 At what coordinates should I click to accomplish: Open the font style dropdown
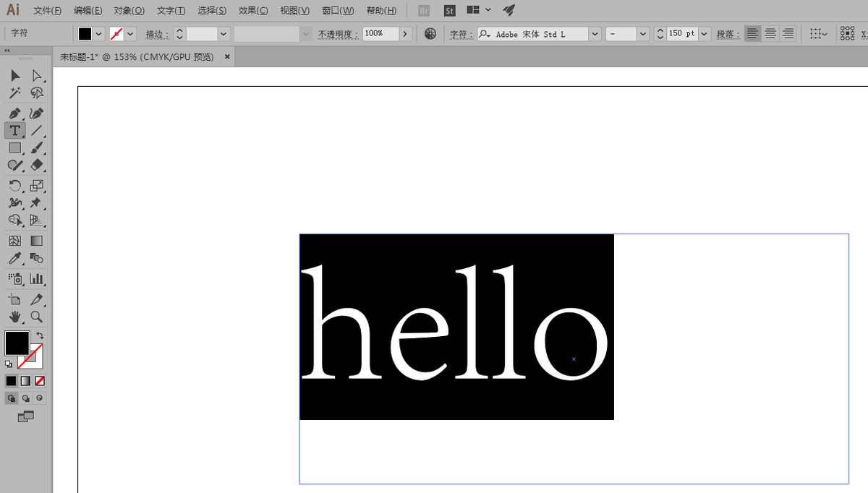coord(643,34)
